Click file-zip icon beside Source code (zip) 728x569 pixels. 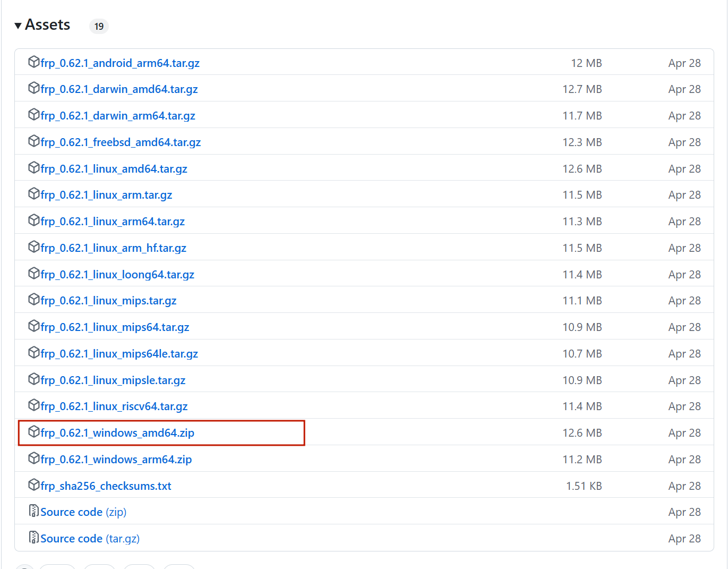pos(34,511)
